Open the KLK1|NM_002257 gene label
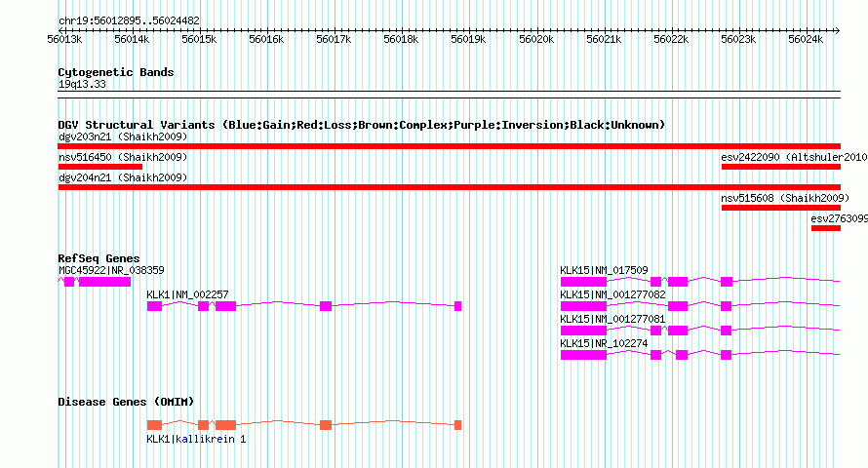This screenshot has height=468, width=868. tap(187, 294)
